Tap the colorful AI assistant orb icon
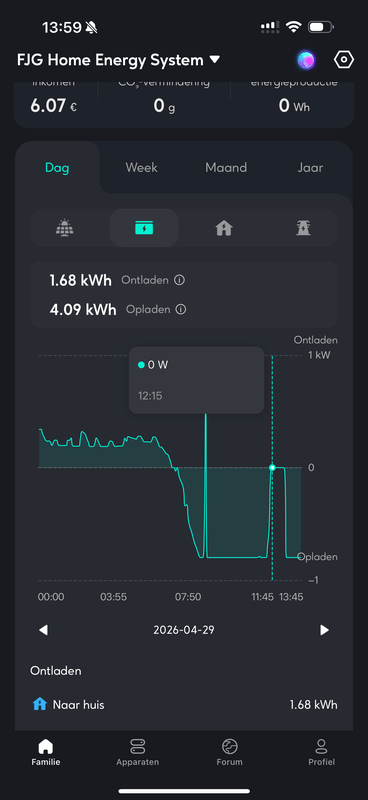This screenshot has width=368, height=800. click(306, 60)
